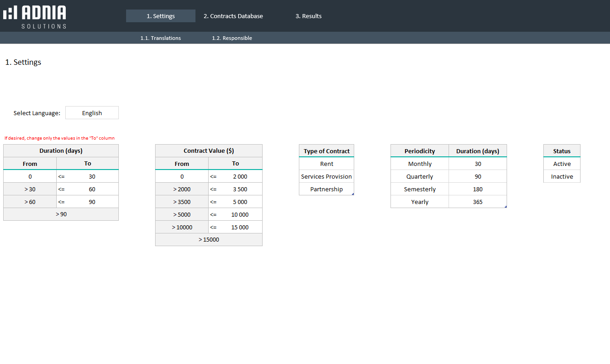Open the Settings tab
Image resolution: width=610 pixels, height=364 pixels.
(161, 16)
